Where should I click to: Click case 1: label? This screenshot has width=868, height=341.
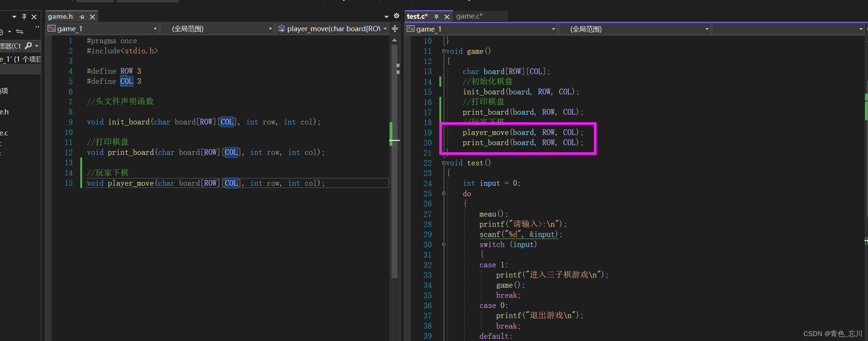pos(493,265)
